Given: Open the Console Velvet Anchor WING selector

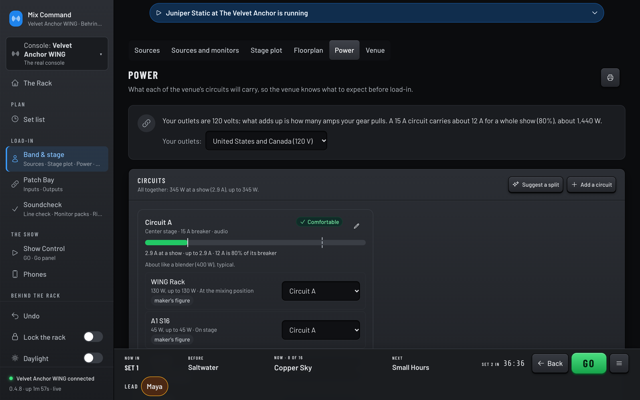Looking at the screenshot, I should coord(57,54).
